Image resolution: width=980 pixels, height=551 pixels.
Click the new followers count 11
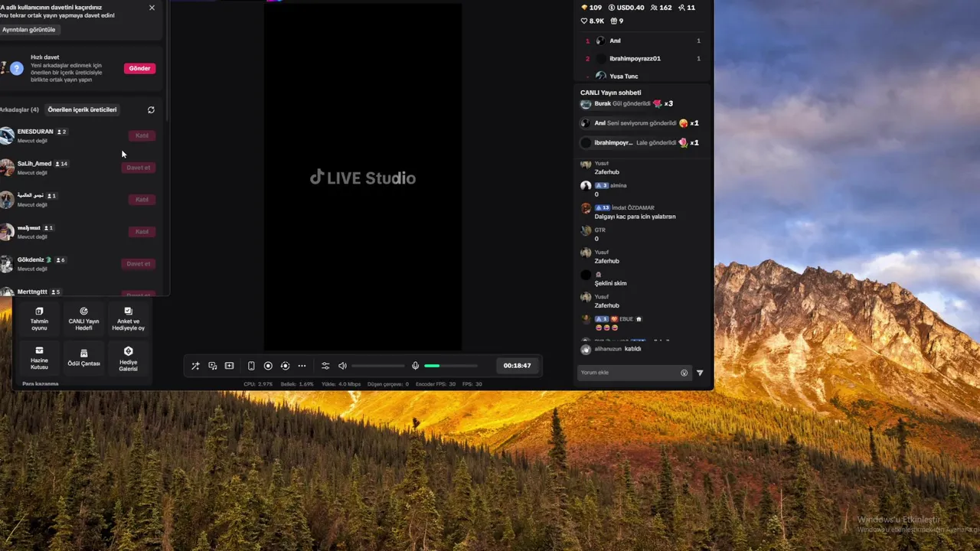pos(687,8)
